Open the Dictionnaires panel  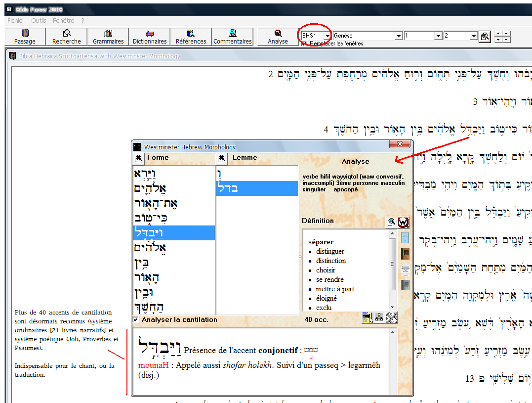pyautogui.click(x=150, y=37)
